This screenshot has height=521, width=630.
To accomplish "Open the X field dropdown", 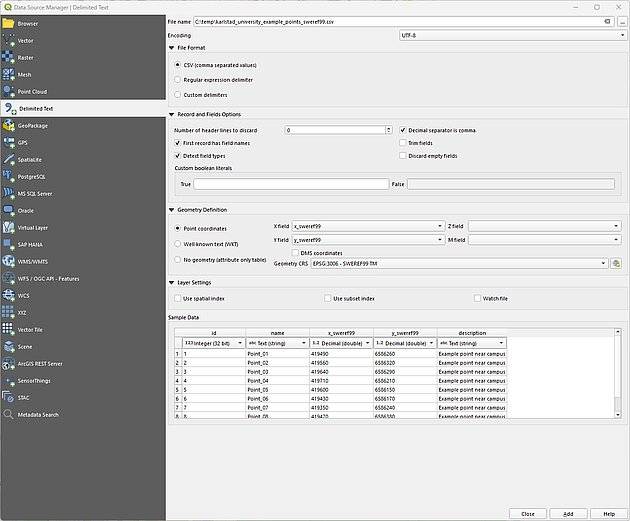I will (368, 226).
